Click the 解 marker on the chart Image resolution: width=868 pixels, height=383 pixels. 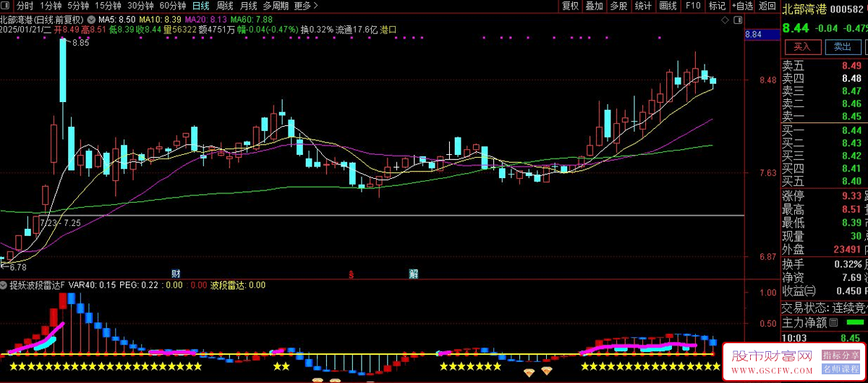(x=413, y=274)
